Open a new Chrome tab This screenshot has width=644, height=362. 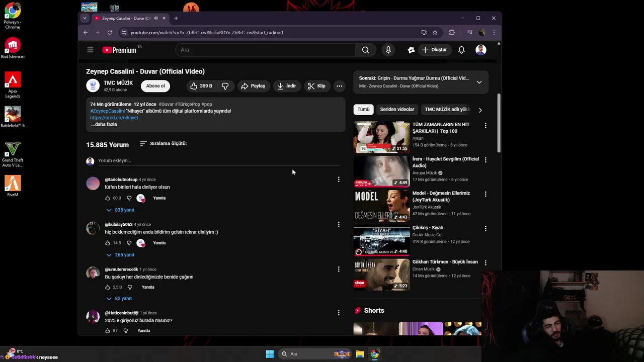(x=176, y=18)
